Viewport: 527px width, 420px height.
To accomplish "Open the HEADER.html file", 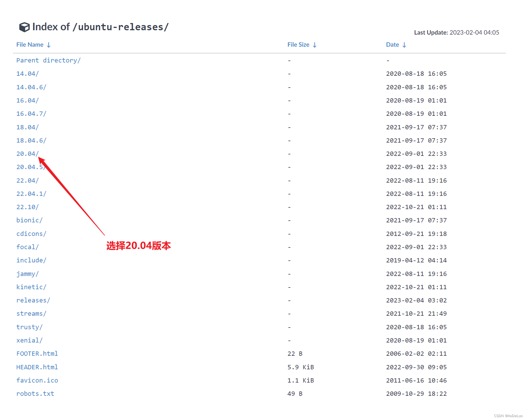I will [x=37, y=367].
